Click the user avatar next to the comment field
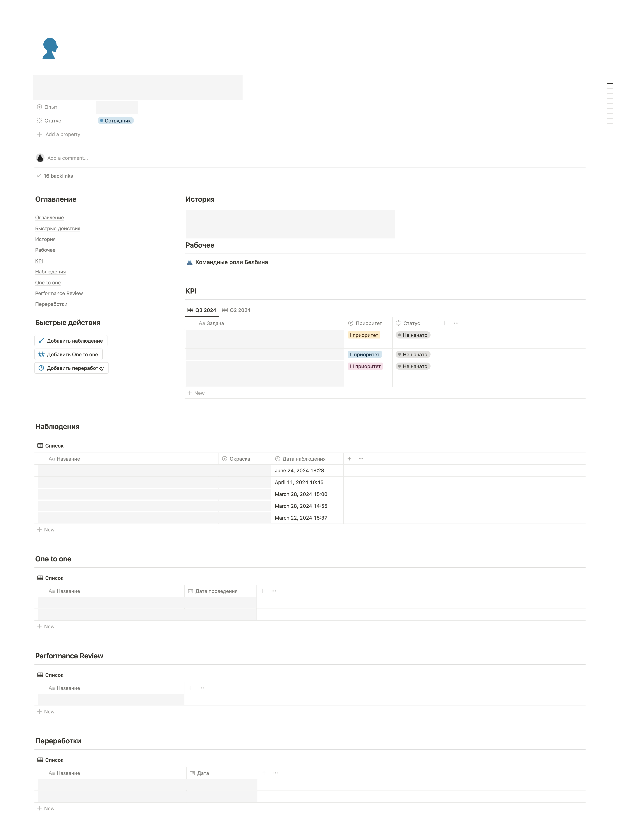 (x=40, y=158)
